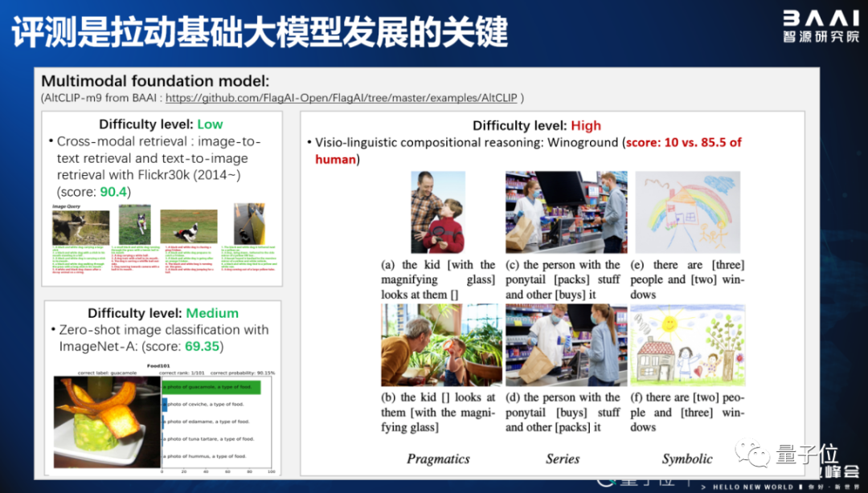This screenshot has width=868, height=493.
Task: Open the narrow rightmost Flickr30k dog thumbnail
Action: (248, 222)
